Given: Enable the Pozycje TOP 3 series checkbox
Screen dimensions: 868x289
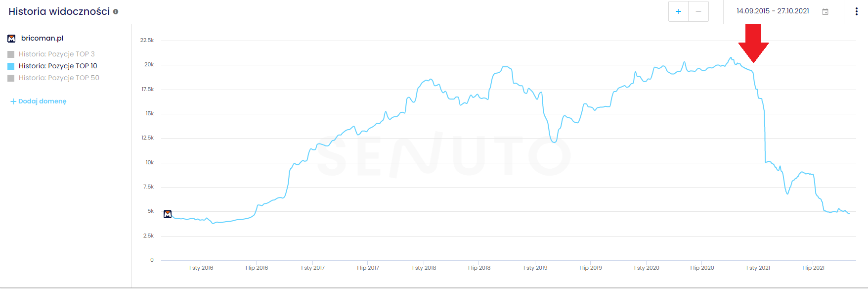Looking at the screenshot, I should pyautogui.click(x=11, y=54).
